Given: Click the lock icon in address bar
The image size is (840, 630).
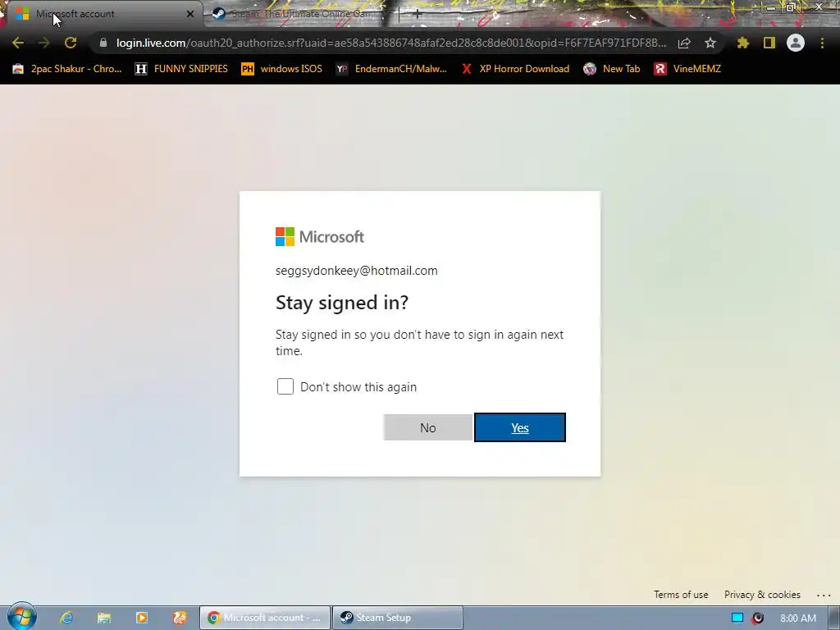Looking at the screenshot, I should click(x=103, y=43).
